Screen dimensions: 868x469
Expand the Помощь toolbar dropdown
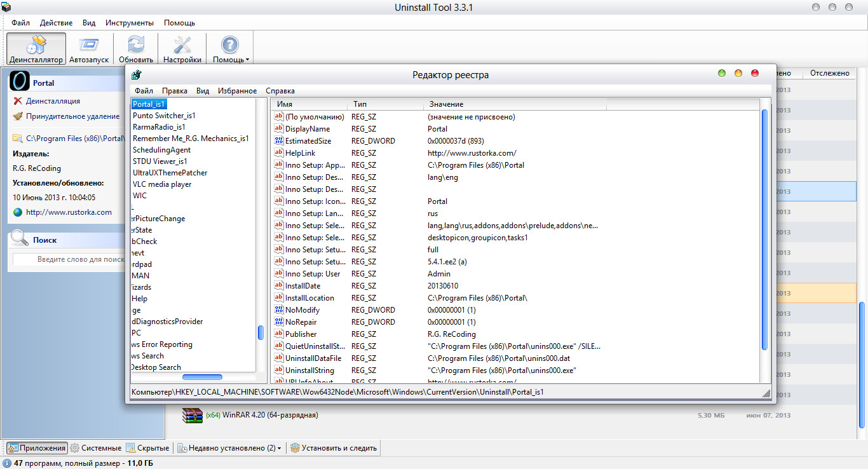(230, 49)
